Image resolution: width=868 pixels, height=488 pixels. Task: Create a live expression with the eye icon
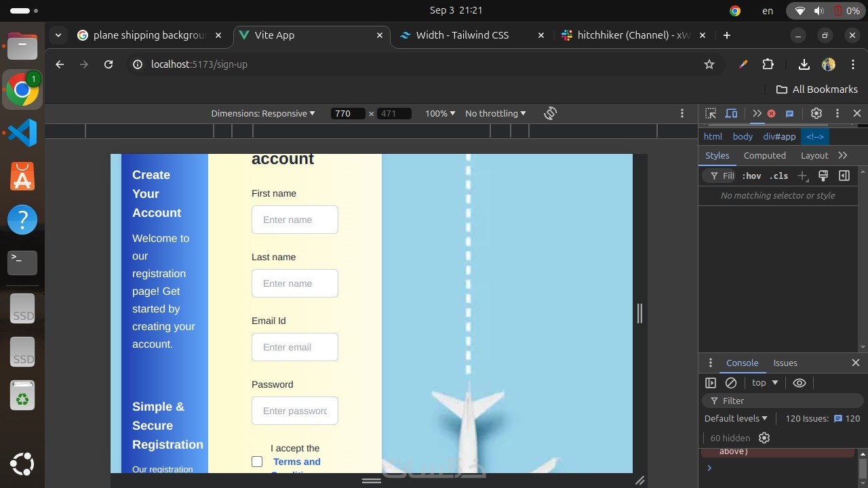click(x=800, y=383)
